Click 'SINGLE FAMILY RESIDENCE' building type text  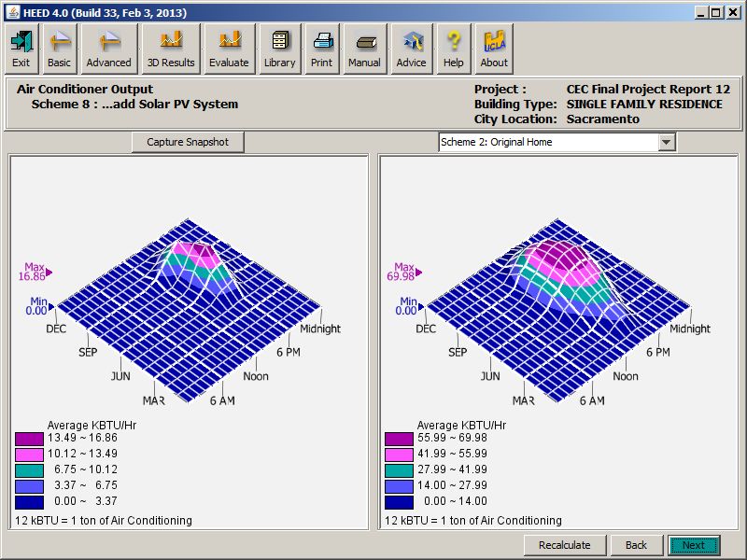coord(644,104)
